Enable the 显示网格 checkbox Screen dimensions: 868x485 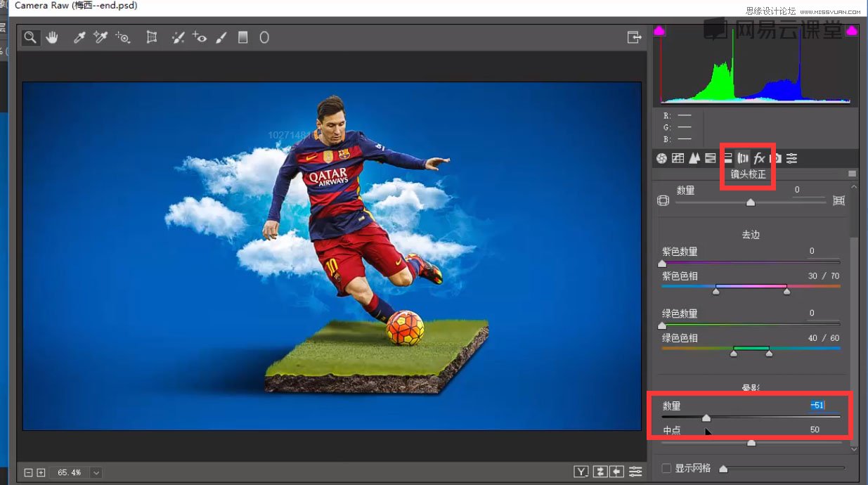666,468
